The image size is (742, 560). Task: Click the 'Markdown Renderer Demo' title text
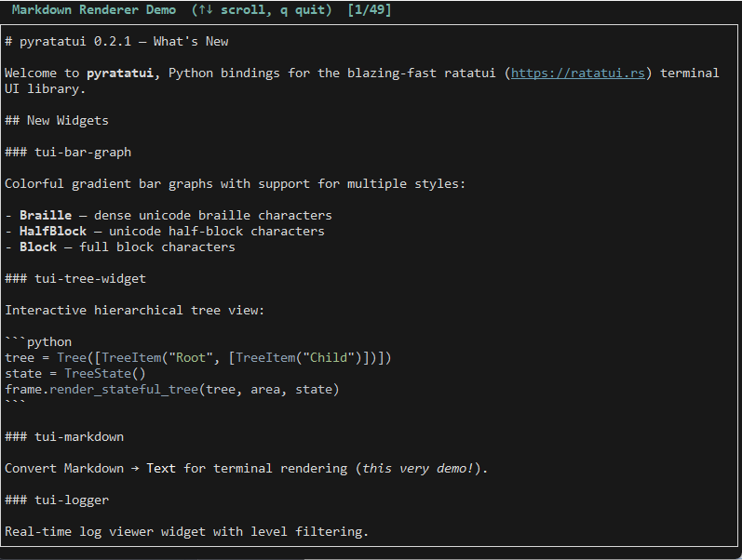coord(94,10)
